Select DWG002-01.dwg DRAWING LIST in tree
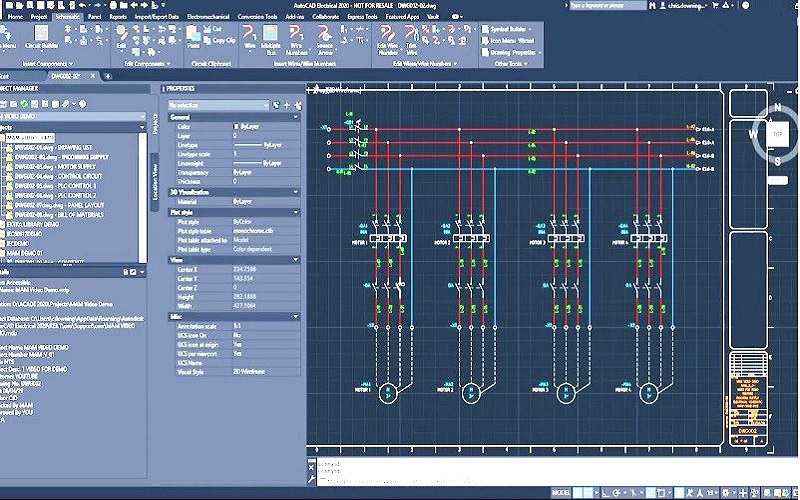Image resolution: width=800 pixels, height=500 pixels. pyautogui.click(x=53, y=147)
